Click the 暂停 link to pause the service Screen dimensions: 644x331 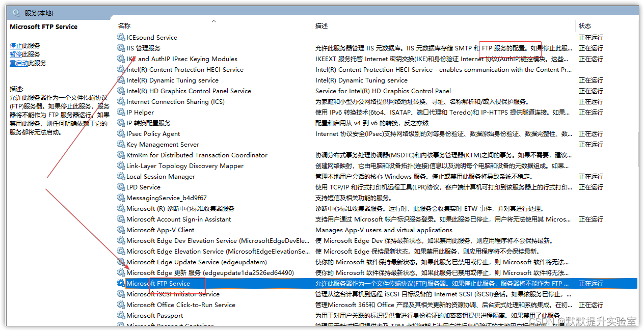[x=16, y=54]
